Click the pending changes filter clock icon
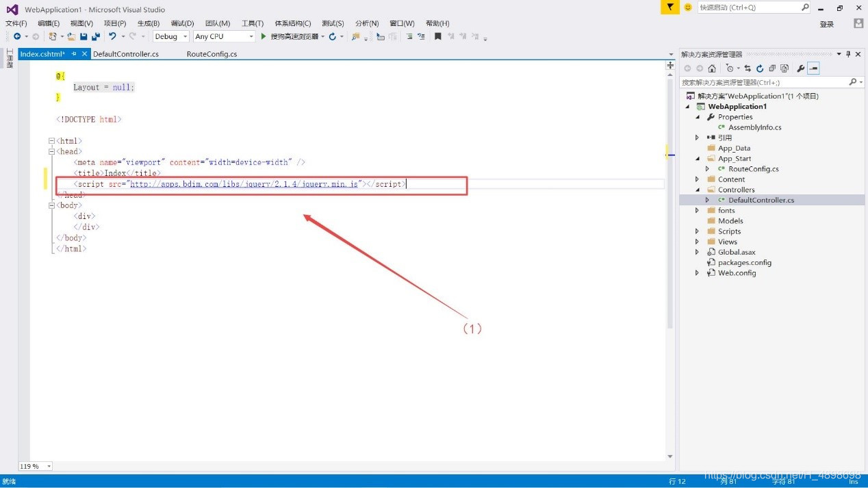This screenshot has height=488, width=868. point(730,68)
